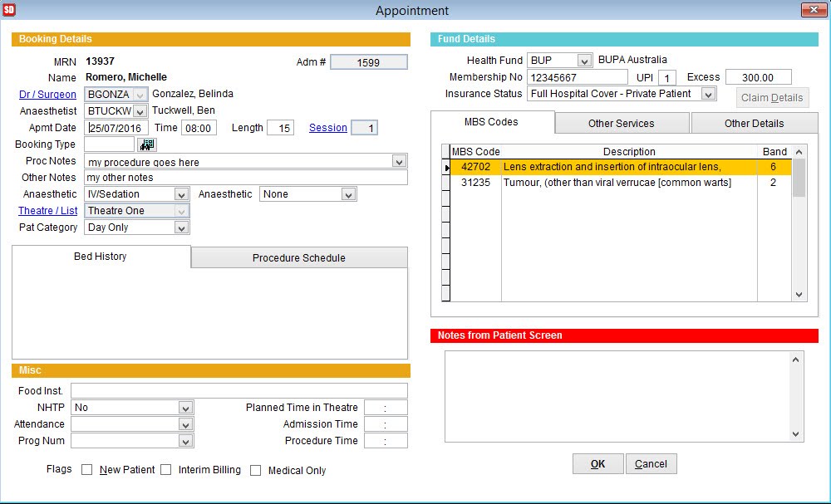
Task: Click the row selector of the 42702 row
Action: click(x=446, y=167)
